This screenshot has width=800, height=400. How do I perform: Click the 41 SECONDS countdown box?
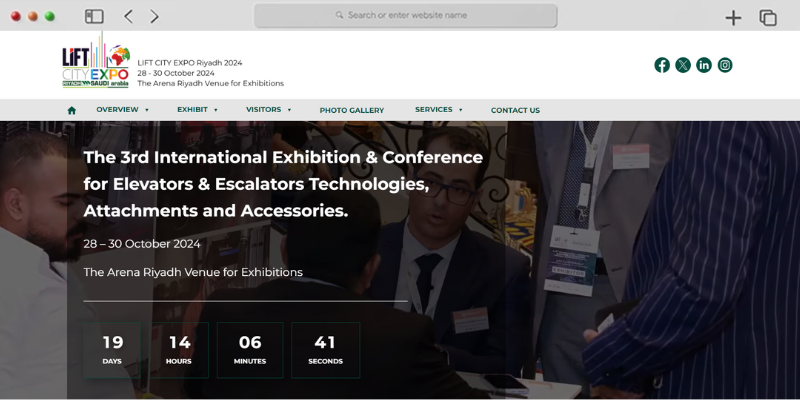(326, 350)
